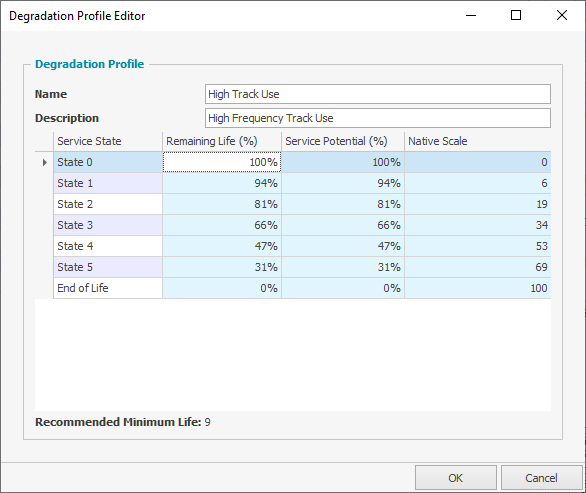Edit End of Life native scale value 100

click(x=478, y=288)
